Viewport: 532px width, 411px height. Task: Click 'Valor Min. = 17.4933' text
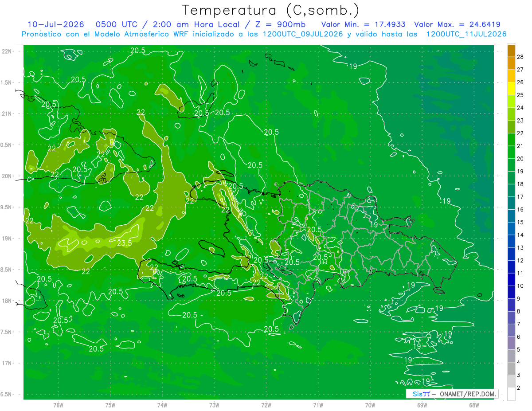click(x=363, y=24)
